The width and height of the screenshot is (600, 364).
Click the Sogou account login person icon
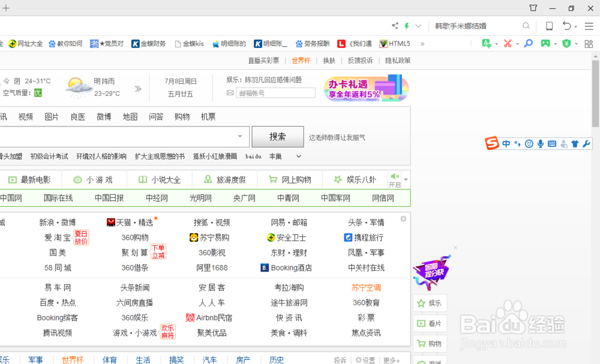[x=563, y=144]
